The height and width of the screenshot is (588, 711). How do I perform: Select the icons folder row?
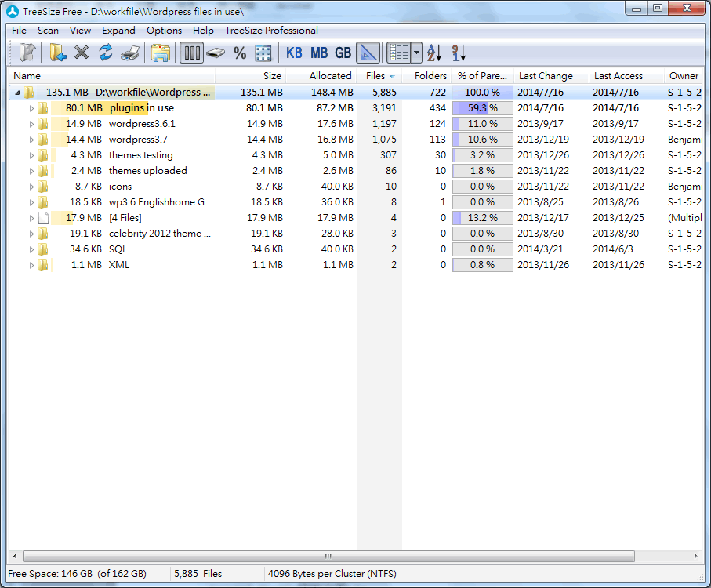click(356, 187)
